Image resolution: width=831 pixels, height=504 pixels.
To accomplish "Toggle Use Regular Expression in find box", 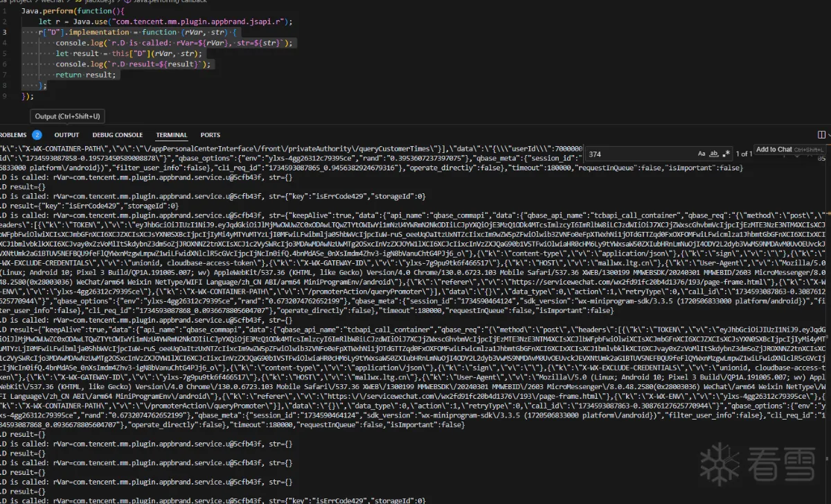I will point(726,154).
